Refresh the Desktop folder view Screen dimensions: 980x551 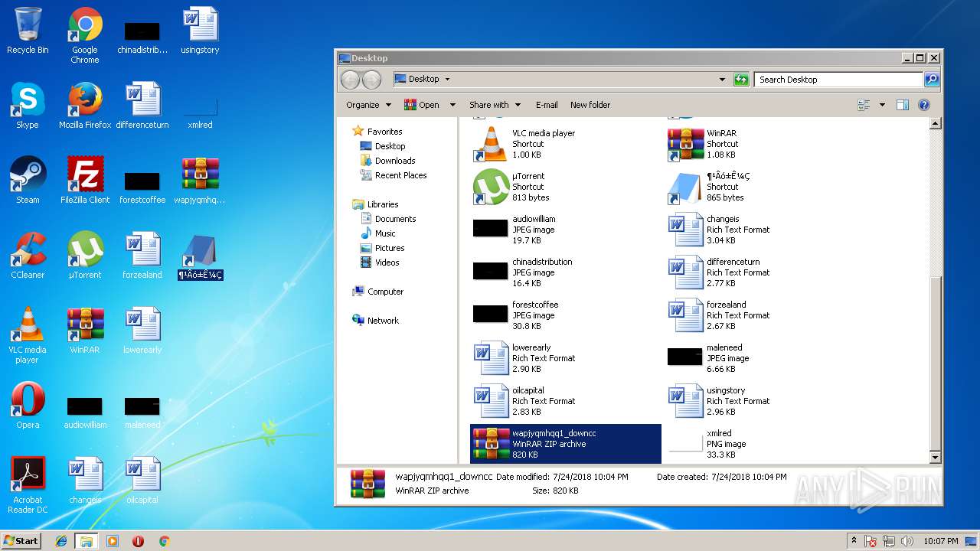pos(741,80)
